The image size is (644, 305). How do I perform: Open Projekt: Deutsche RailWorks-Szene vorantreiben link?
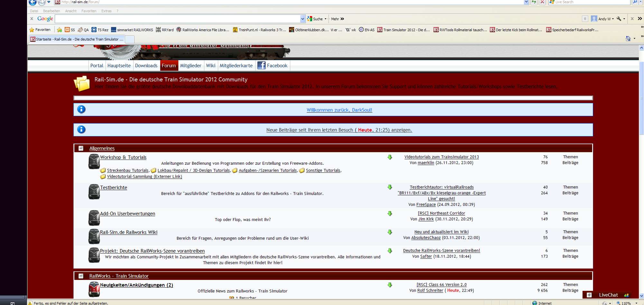[x=152, y=251]
